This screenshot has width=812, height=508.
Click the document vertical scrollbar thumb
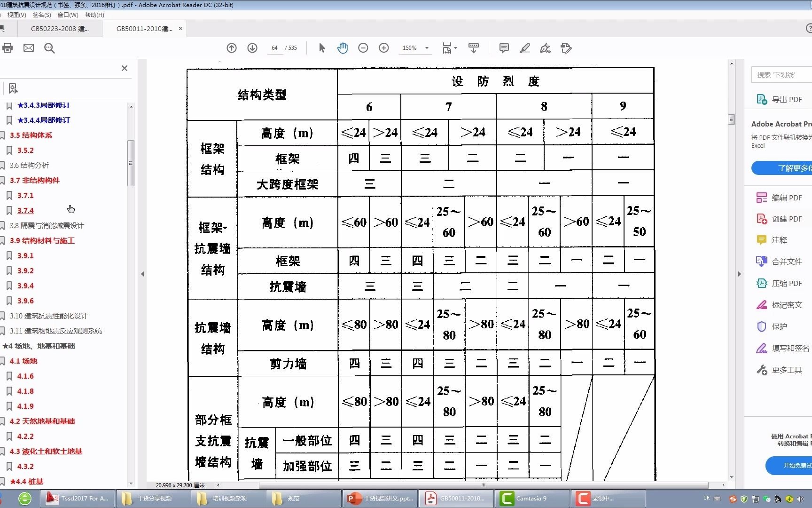pyautogui.click(x=731, y=119)
